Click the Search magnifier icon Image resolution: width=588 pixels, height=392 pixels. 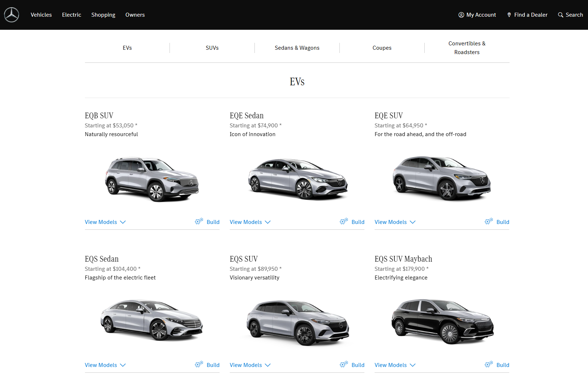561,15
